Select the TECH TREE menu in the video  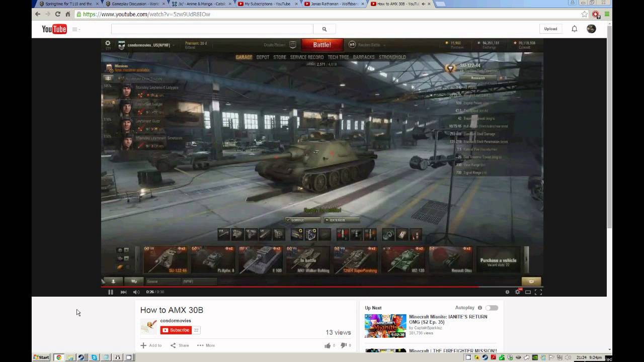pos(338,57)
